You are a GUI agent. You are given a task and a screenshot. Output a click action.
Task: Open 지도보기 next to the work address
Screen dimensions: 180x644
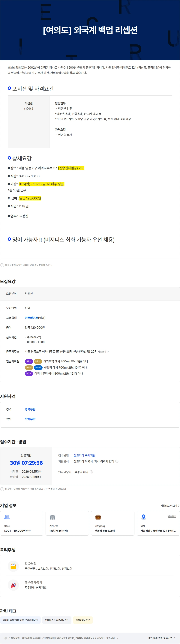coord(102,352)
